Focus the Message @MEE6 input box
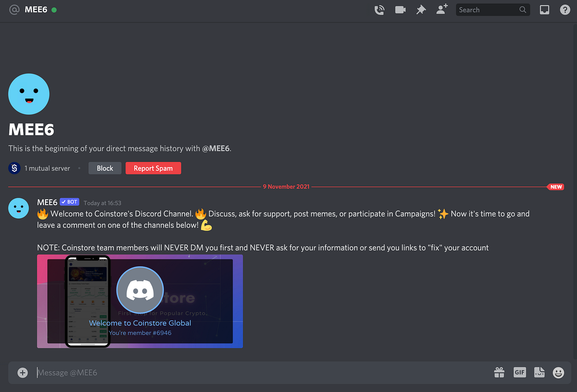Screen dimensions: 577x392 pyautogui.click(x=262, y=373)
